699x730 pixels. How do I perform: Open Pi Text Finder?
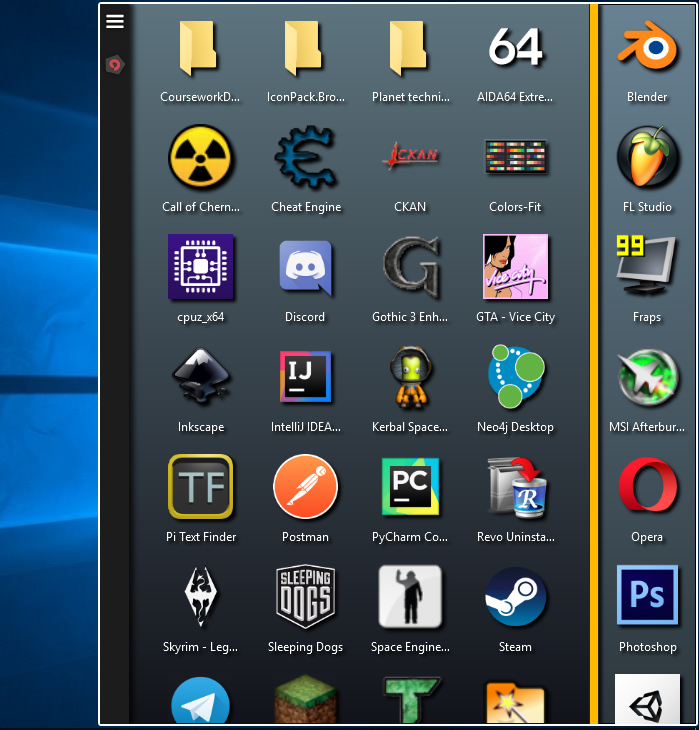(x=200, y=487)
